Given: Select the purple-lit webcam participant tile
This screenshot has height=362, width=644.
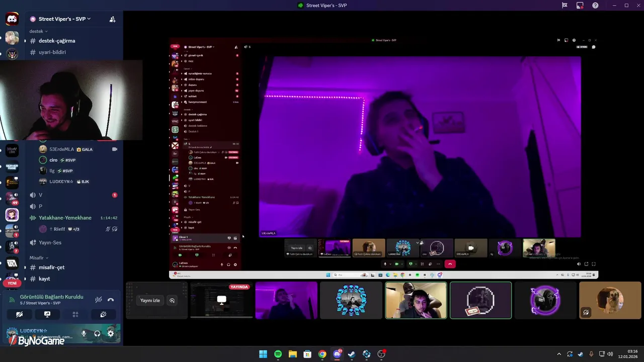Looking at the screenshot, I should click(x=286, y=300).
